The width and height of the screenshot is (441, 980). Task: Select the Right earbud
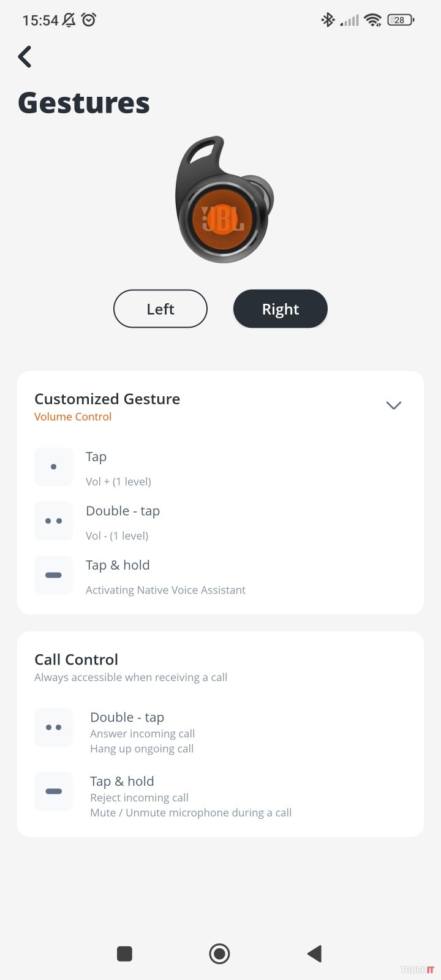pyautogui.click(x=281, y=309)
